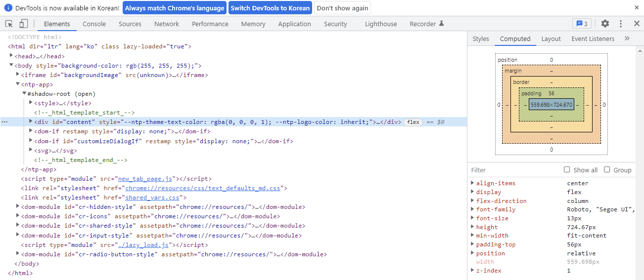
Task: Expand the padding-top computed property
Action: click(x=472, y=244)
